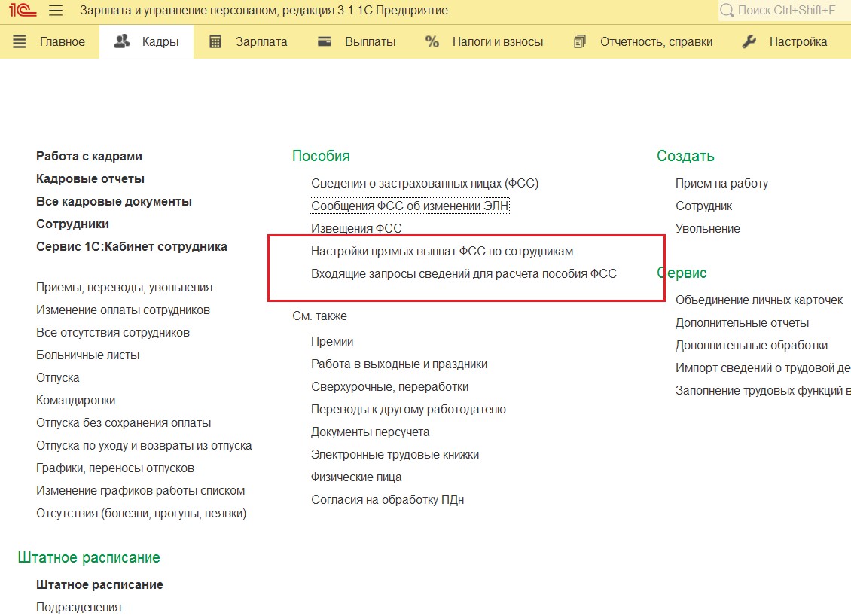Viewport: 851px width, 616px height.
Task: Open the bold Сотрудники list link
Action: tap(73, 224)
